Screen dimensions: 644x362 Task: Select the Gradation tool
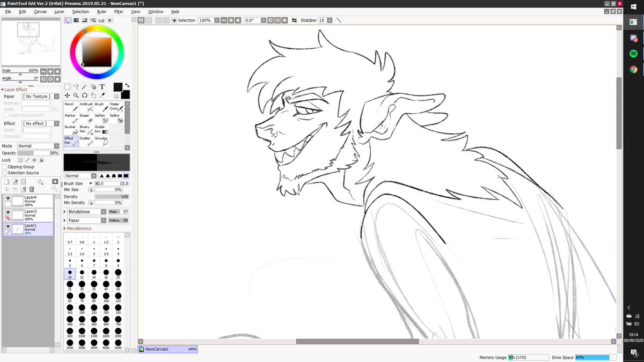[101, 130]
